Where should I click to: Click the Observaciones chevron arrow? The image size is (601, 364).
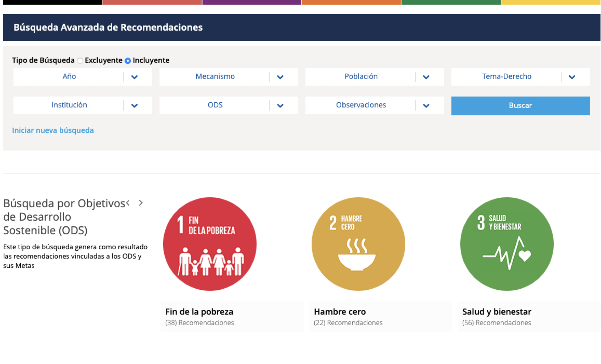click(x=426, y=106)
